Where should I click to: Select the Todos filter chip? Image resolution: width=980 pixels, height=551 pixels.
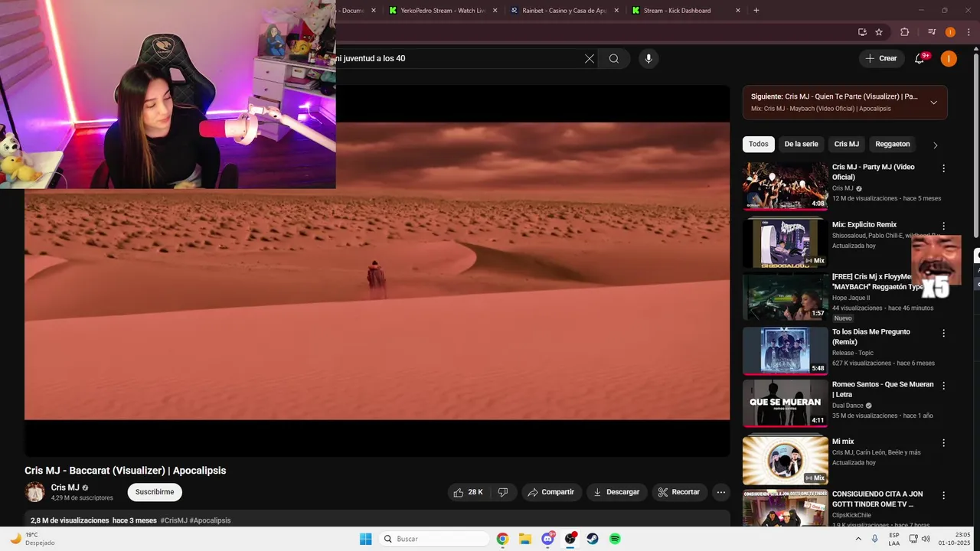[758, 144]
